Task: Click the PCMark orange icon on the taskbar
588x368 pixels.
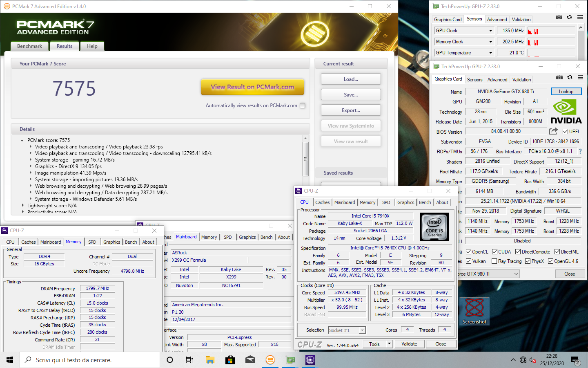Action: [x=270, y=360]
